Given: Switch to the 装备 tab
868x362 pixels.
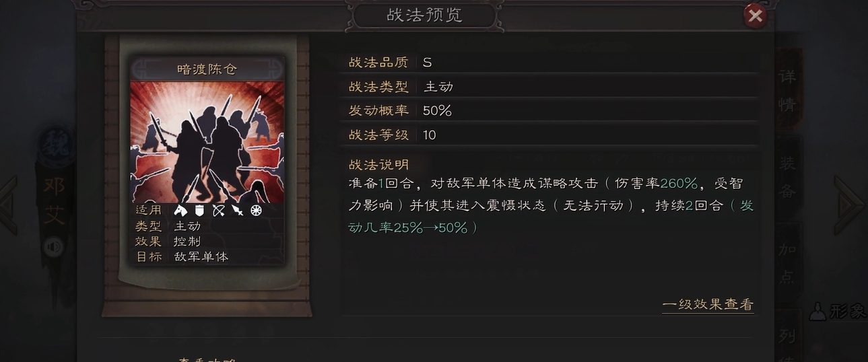Looking at the screenshot, I should (x=787, y=176).
